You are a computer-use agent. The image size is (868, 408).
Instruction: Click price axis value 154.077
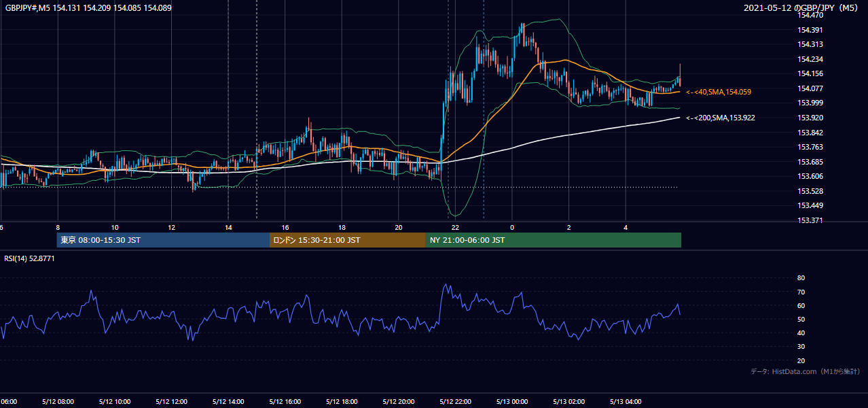(811, 88)
